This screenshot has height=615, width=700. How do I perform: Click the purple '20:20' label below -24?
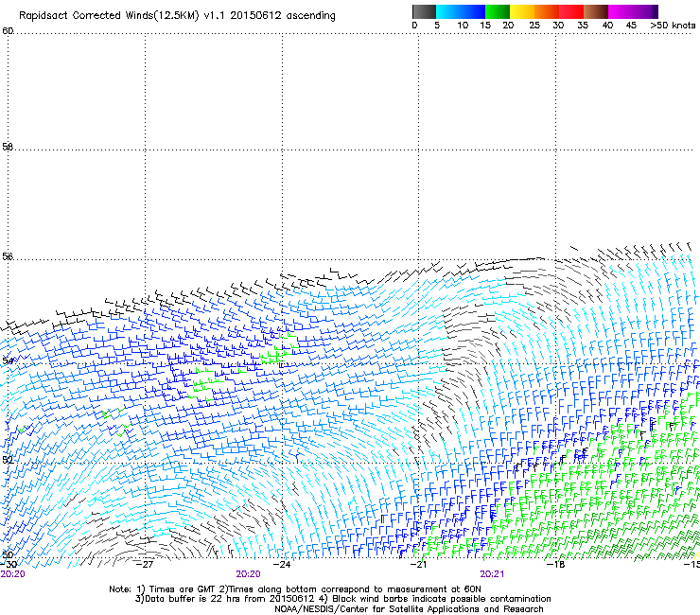248,574
